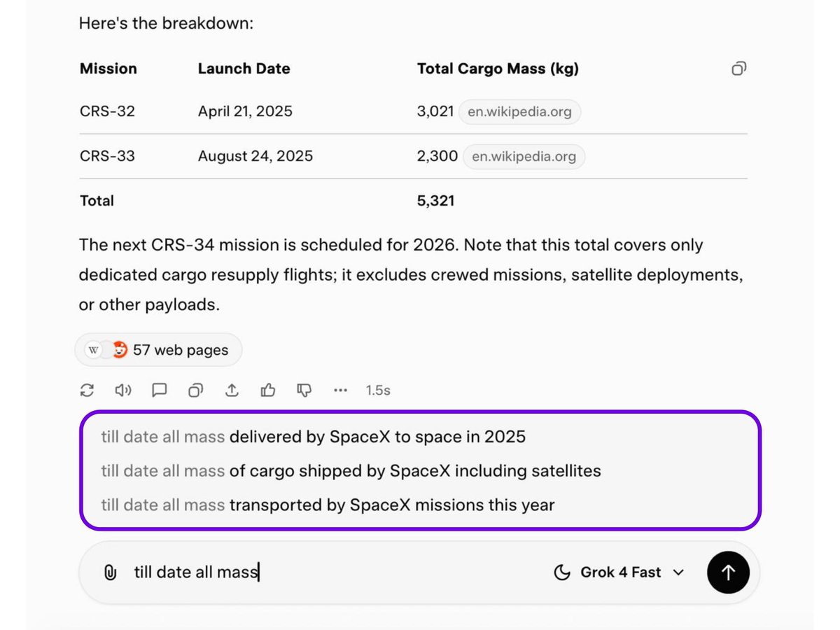The image size is (840, 630).
Task: Click the August 24, 2025 date cell
Action: pyautogui.click(x=255, y=156)
